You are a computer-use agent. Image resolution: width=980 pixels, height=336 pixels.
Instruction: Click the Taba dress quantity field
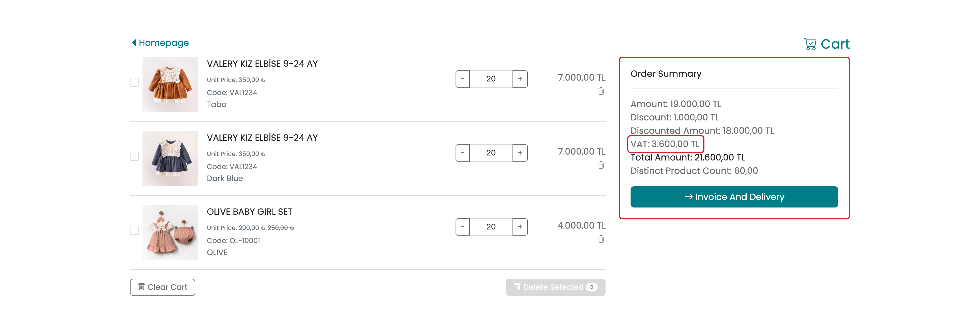tap(491, 79)
